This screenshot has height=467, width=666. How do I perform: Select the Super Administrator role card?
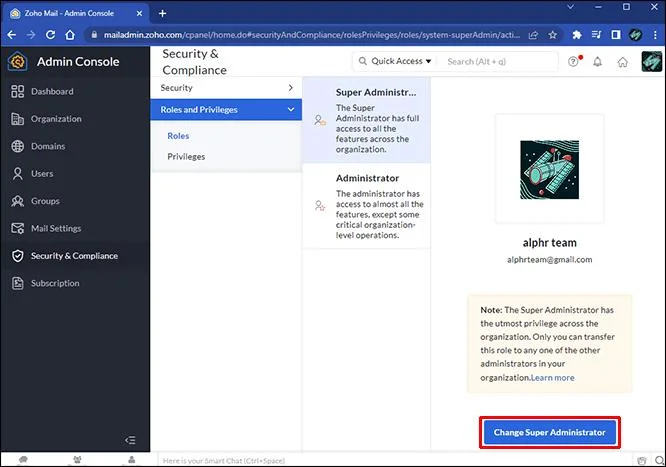pos(366,120)
